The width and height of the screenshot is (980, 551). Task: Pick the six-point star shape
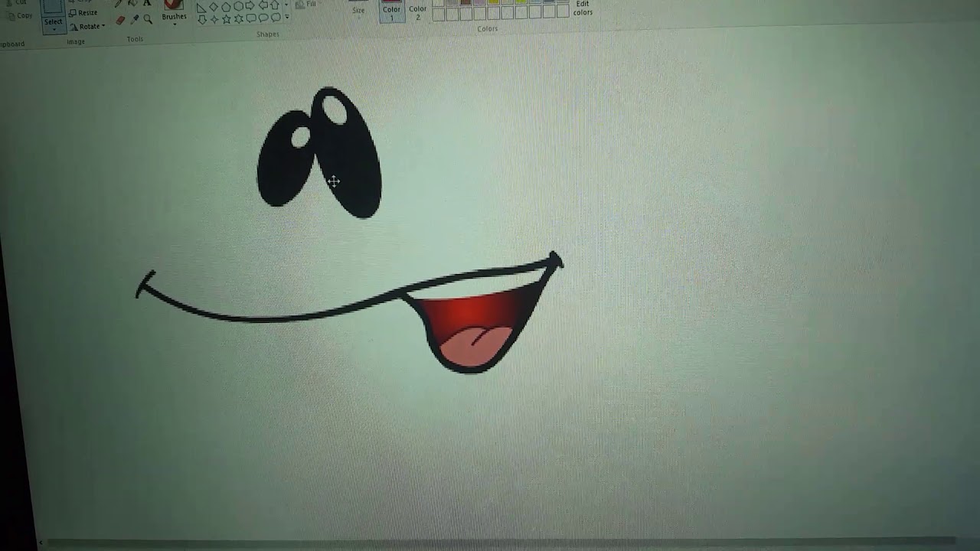point(239,18)
